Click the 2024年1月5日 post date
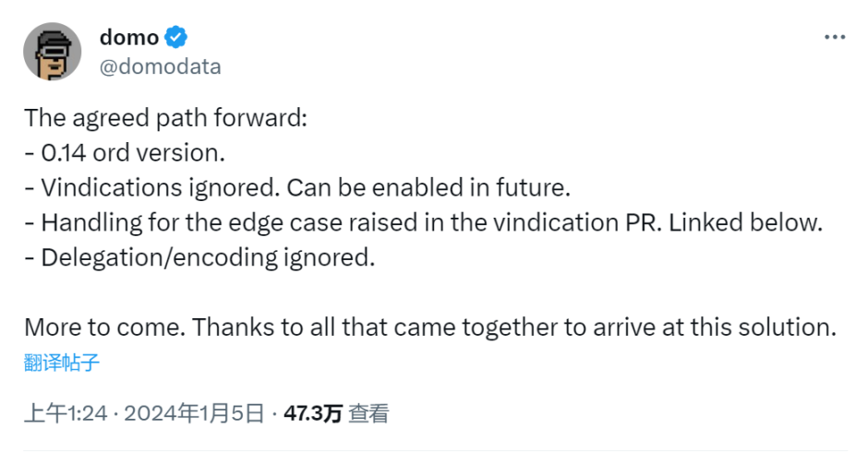 [x=194, y=413]
